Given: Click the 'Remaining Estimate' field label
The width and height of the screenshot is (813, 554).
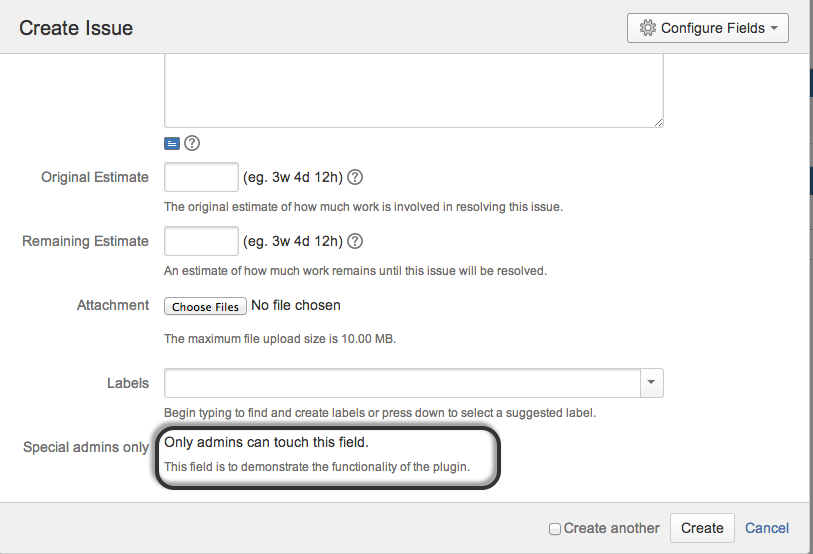Looking at the screenshot, I should 85,241.
